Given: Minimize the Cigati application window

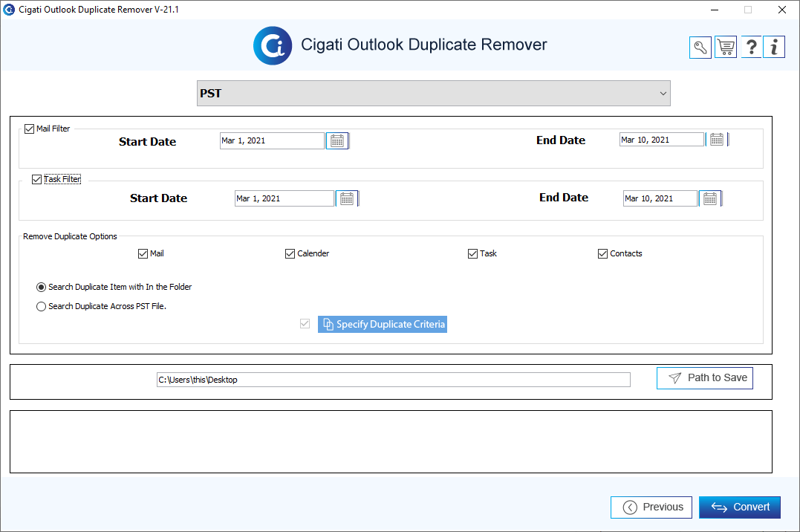Looking at the screenshot, I should tap(715, 10).
